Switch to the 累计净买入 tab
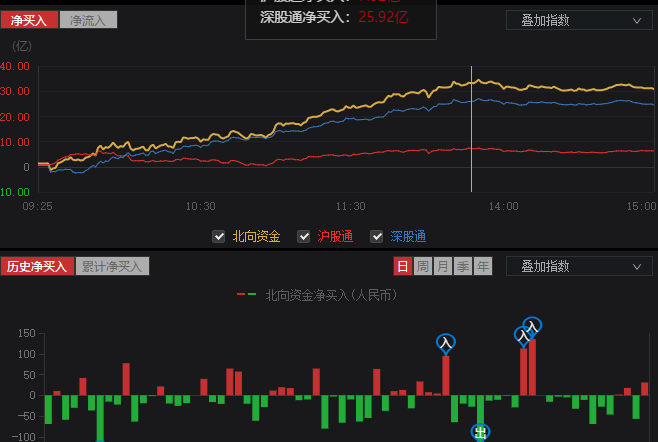658x442 pixels. (x=112, y=266)
